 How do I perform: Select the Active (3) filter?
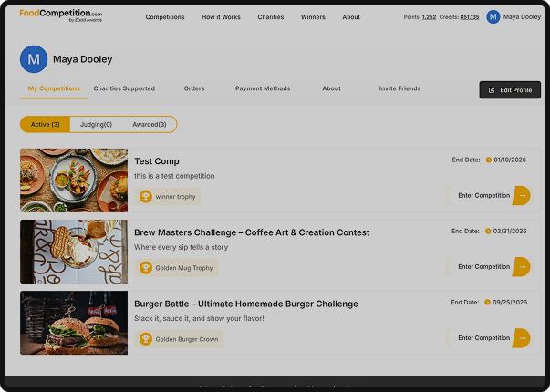(x=45, y=124)
